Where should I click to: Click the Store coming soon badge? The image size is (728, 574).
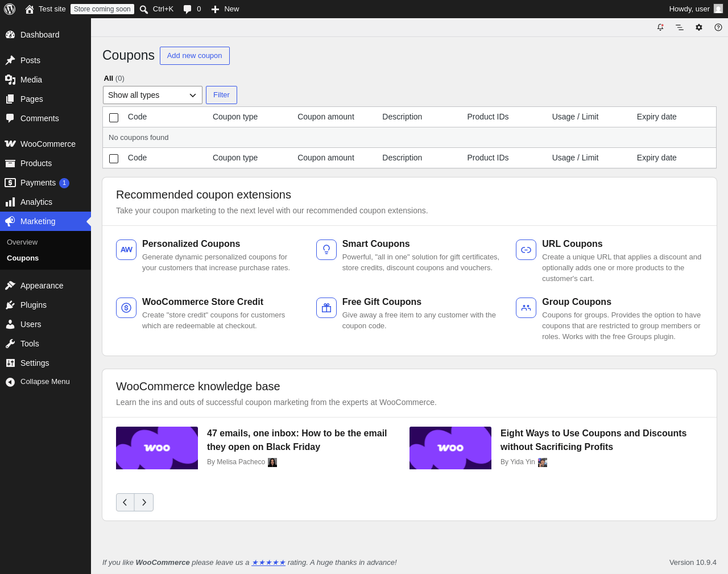click(102, 9)
